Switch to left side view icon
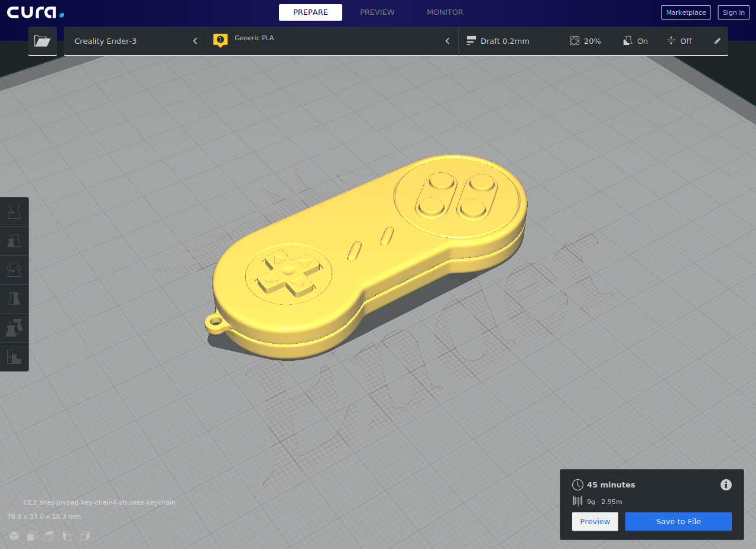The width and height of the screenshot is (756, 549). coord(67,536)
